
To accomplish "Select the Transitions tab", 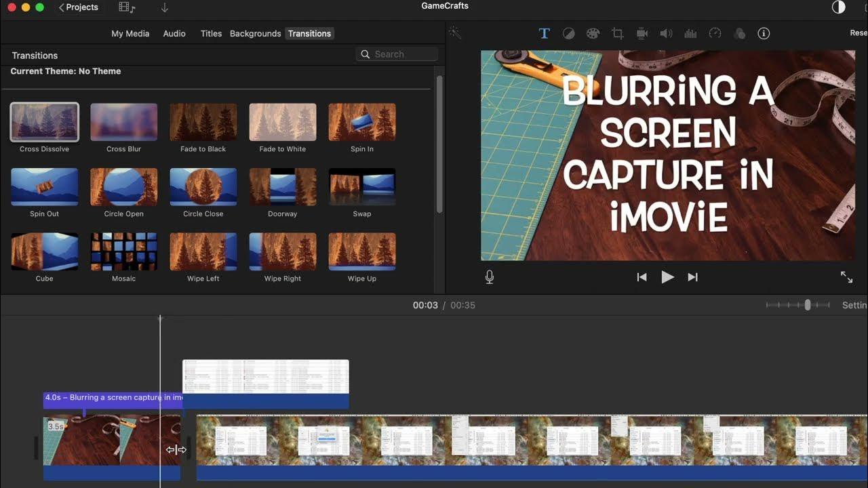I will [309, 33].
